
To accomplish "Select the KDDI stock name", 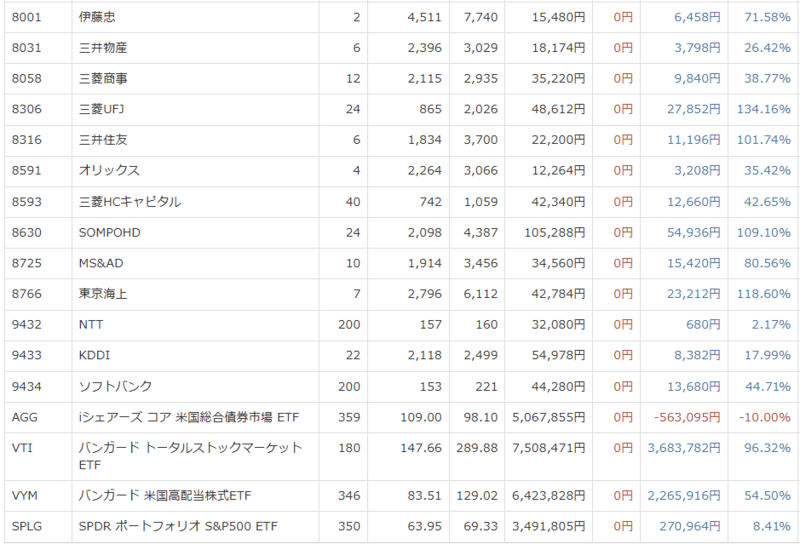I will [94, 355].
